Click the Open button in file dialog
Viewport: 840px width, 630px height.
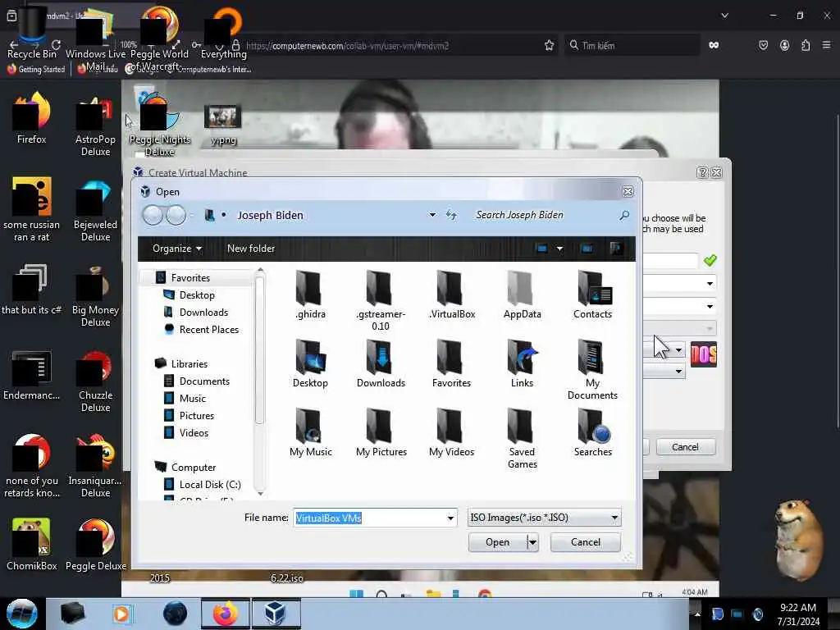497,543
